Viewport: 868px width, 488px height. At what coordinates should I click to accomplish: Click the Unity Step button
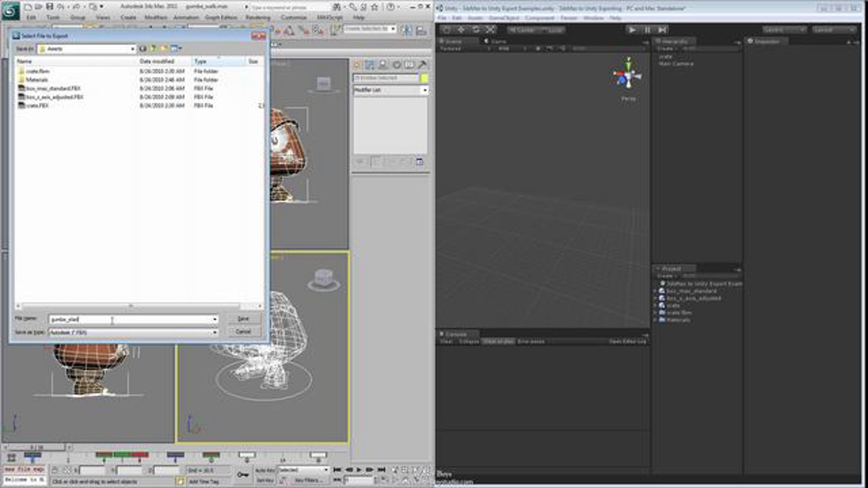click(662, 30)
